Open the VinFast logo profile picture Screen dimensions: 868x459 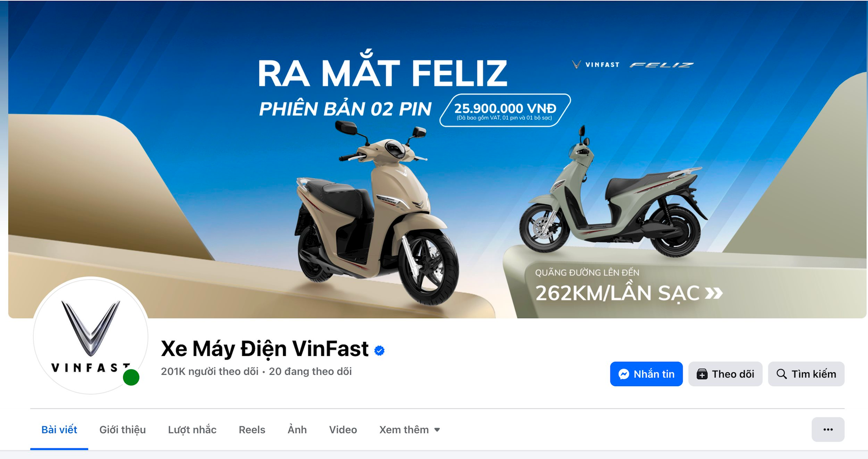point(91,335)
